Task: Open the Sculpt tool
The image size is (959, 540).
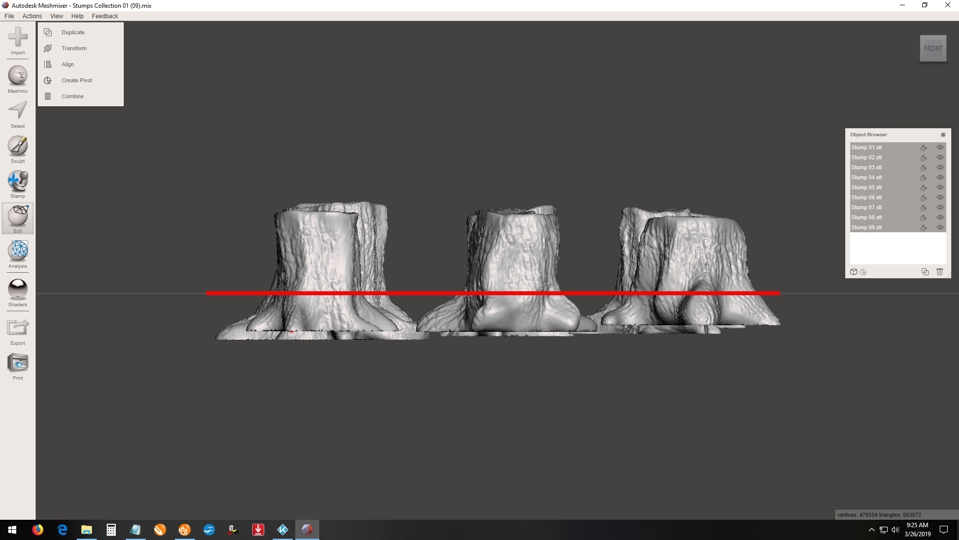Action: coord(18,149)
